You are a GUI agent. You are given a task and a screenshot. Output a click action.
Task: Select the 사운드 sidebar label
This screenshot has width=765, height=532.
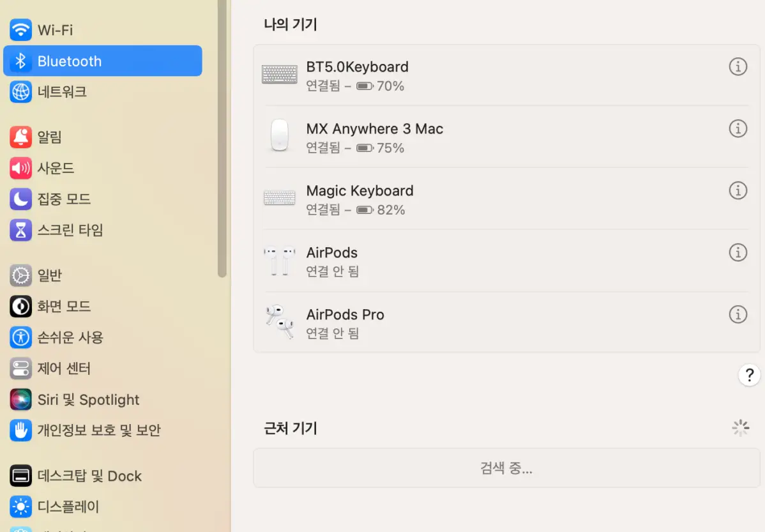(56, 169)
